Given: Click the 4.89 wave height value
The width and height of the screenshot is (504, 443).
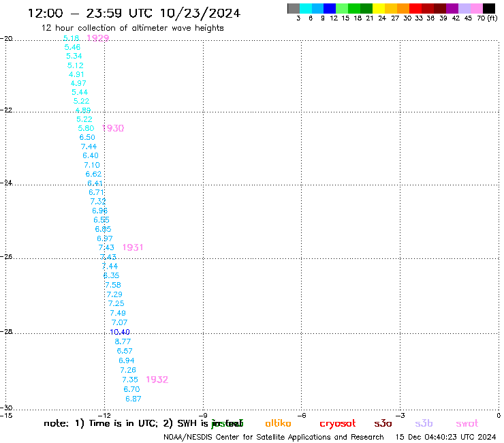Looking at the screenshot, I should (x=83, y=110).
